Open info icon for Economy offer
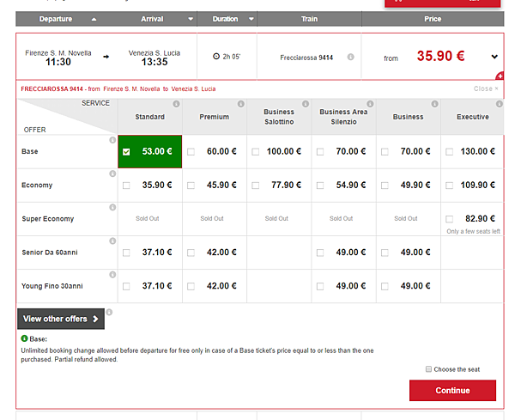Viewport: 515px width, 420px height. click(x=112, y=173)
